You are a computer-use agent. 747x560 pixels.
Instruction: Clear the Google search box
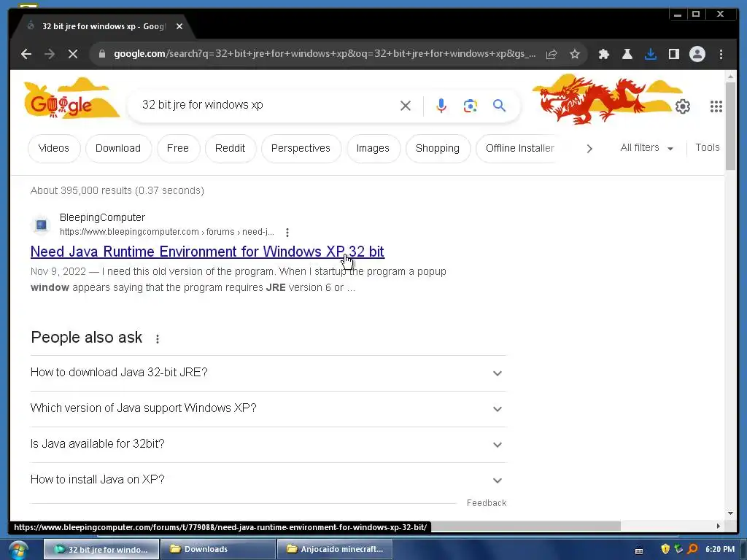pyautogui.click(x=406, y=106)
